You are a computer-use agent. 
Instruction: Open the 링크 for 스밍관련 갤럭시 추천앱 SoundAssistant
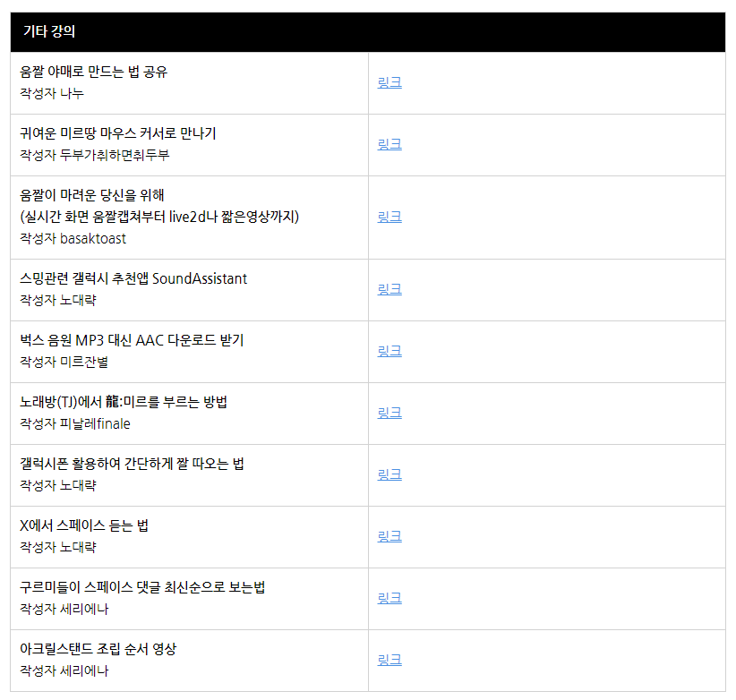pos(389,289)
